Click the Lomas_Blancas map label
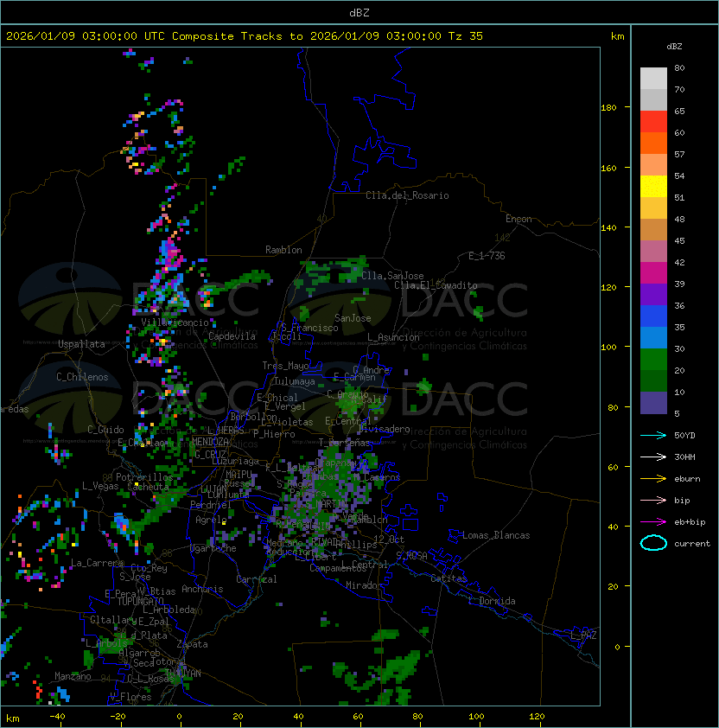719x728 pixels. click(x=496, y=535)
